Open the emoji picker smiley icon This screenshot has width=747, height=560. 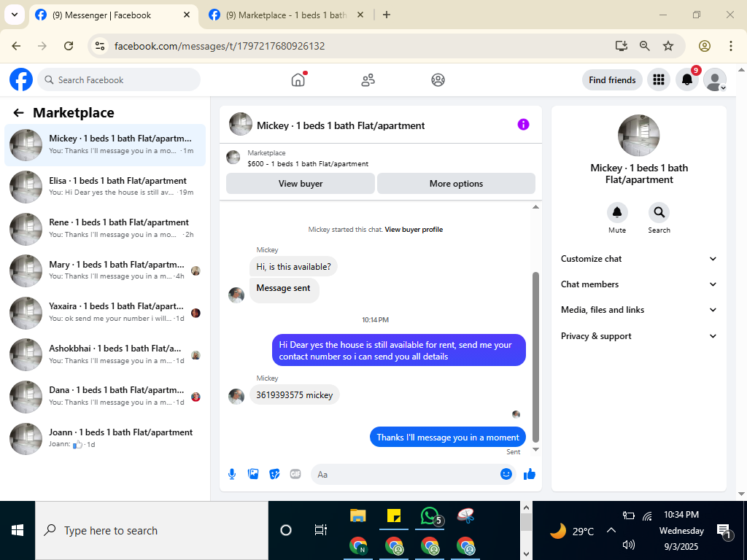pyautogui.click(x=506, y=474)
